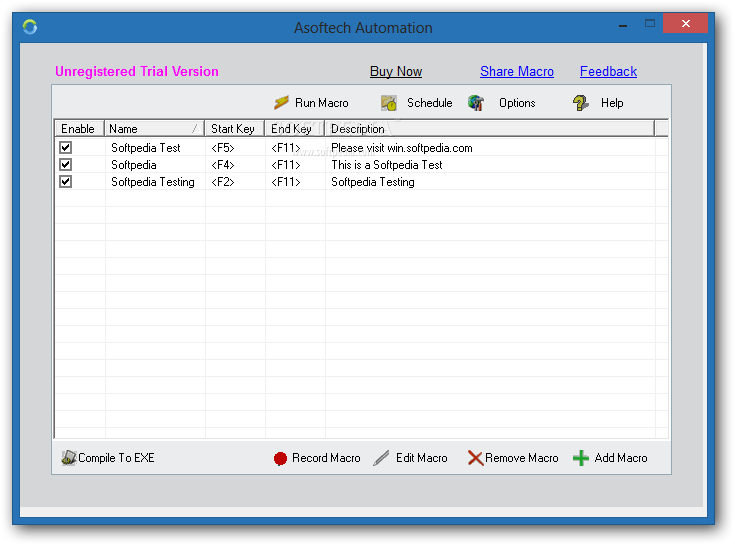This screenshot has height=545, width=735.
Task: Click the End Key column header
Action: coord(295,128)
